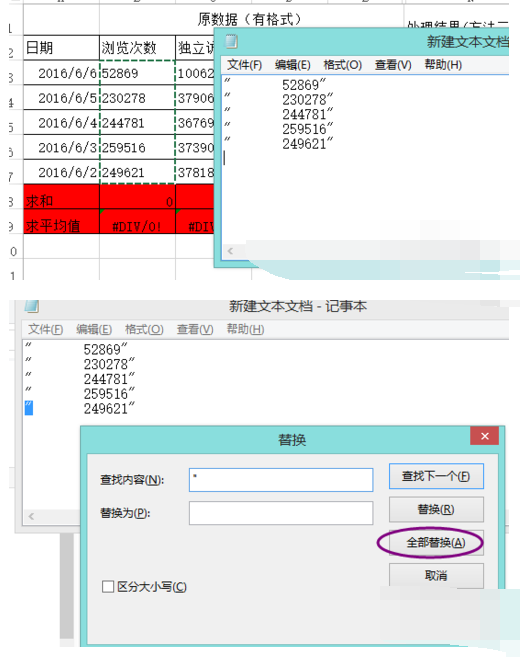Select spreadsheet cell 2016/6/6
The image size is (522, 657).
(x=62, y=73)
